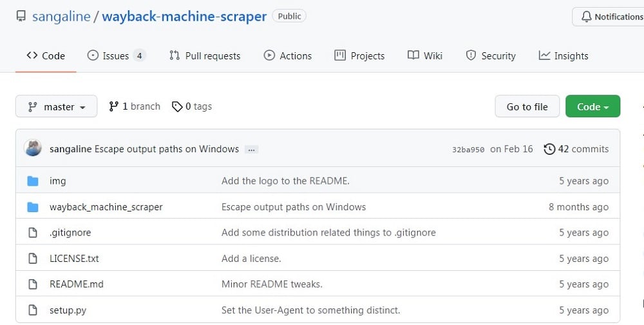Screen dimensions: 644x325
Task: Click the Public visibility badge
Action: [x=289, y=16]
